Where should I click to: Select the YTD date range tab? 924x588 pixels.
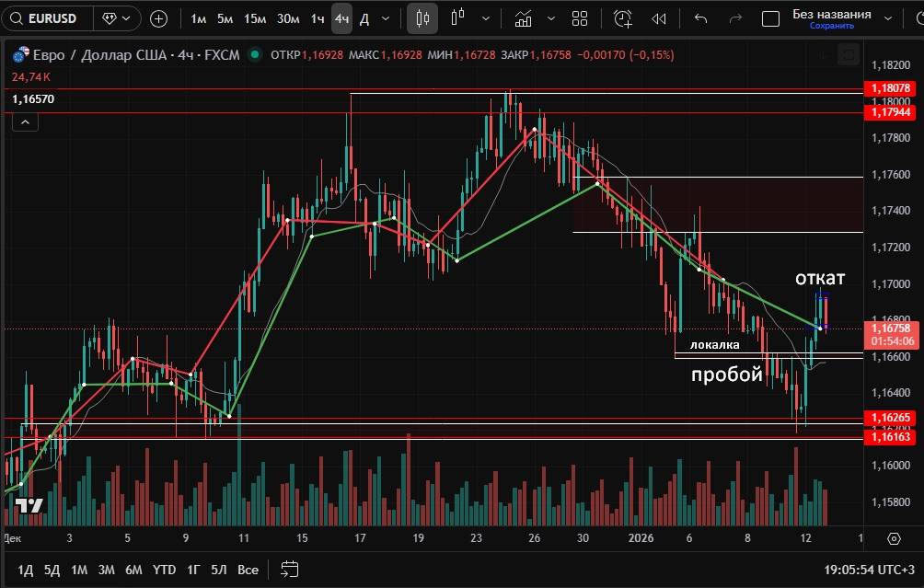pos(165,570)
